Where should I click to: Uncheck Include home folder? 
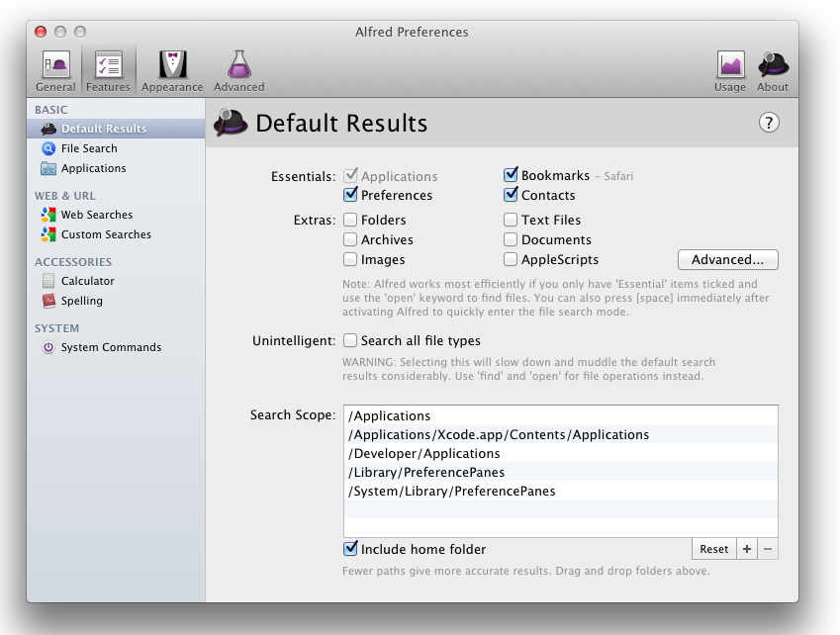coord(350,549)
